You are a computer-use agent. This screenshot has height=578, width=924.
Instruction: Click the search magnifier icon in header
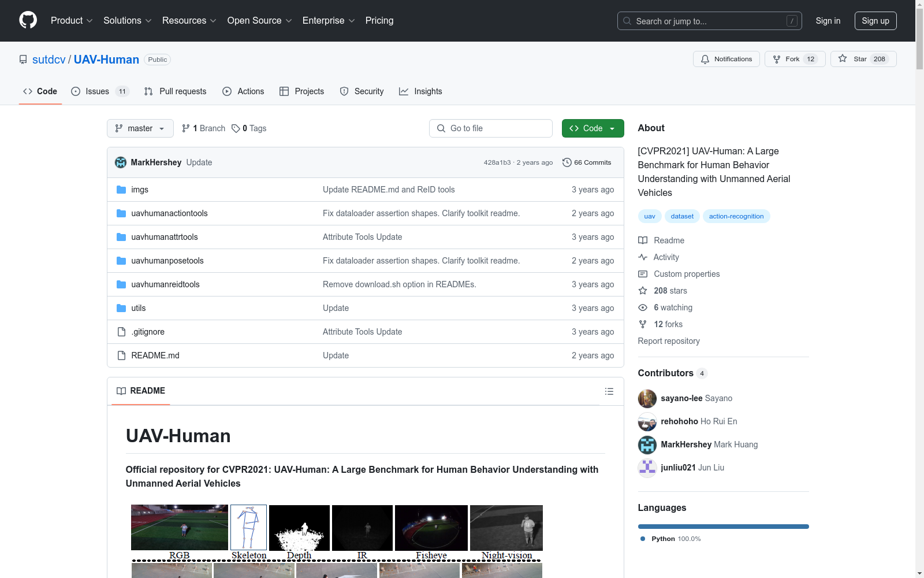coord(627,21)
